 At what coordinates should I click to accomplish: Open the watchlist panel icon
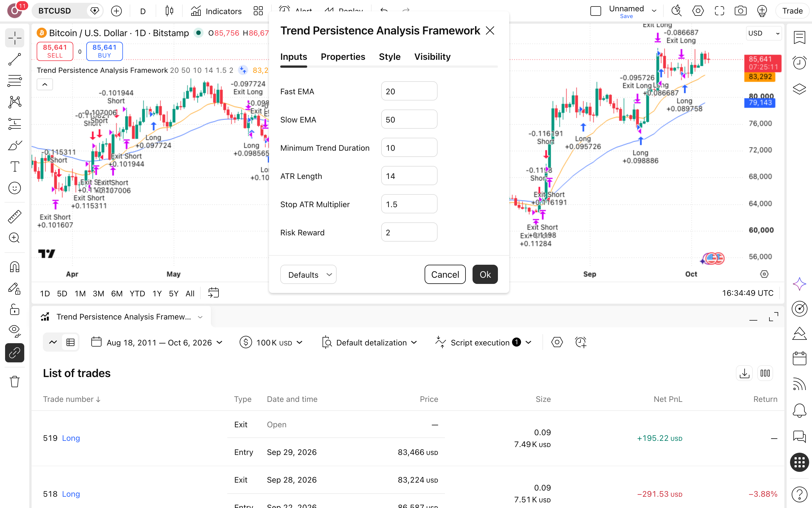click(x=799, y=38)
